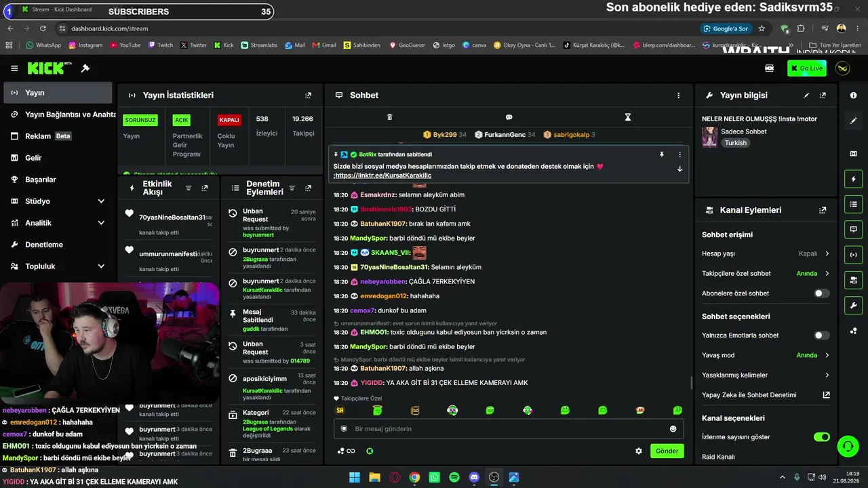Open Hesap yaşı Kapalı setting
This screenshot has width=868, height=488.
[x=766, y=253]
